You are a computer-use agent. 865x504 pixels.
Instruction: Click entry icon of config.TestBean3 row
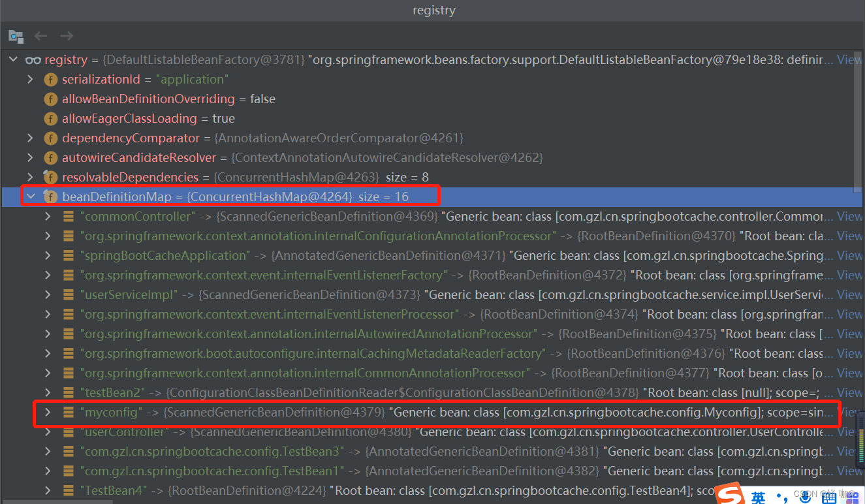(x=68, y=452)
